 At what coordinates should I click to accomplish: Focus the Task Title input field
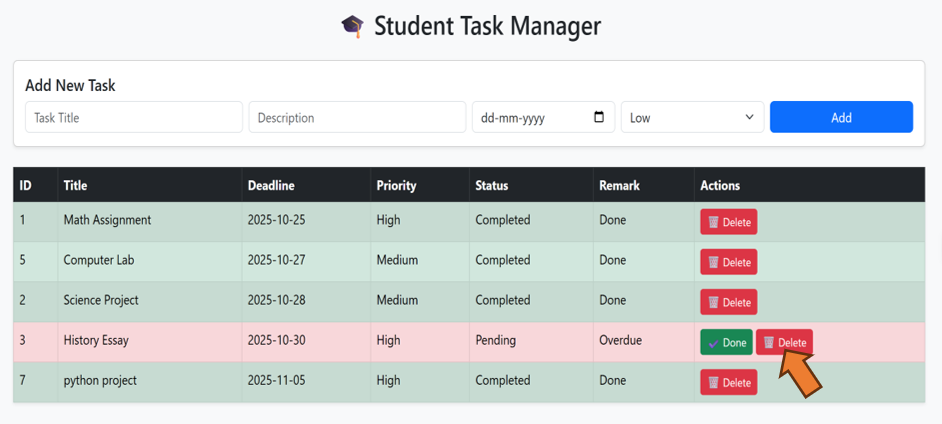(134, 117)
